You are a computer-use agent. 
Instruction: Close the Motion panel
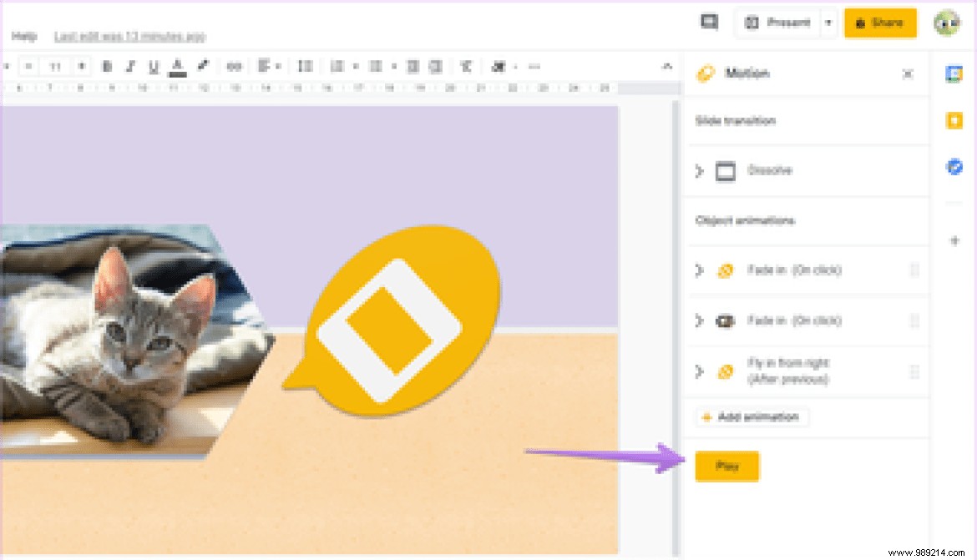coord(907,73)
